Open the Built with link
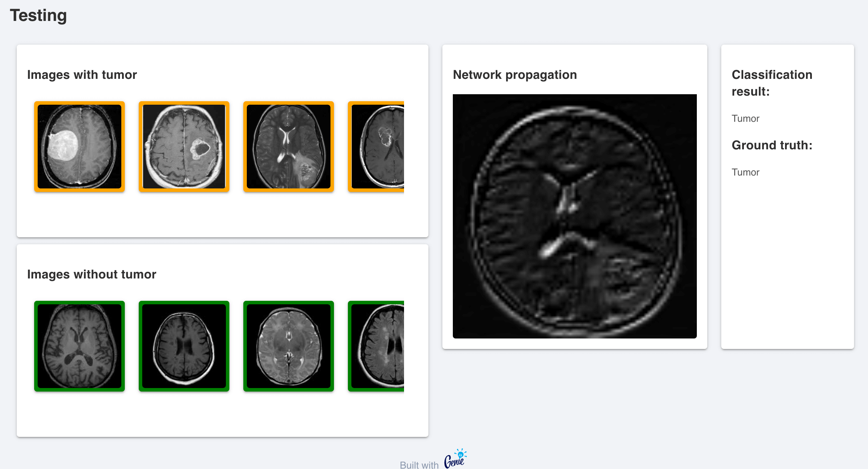 pos(419,464)
